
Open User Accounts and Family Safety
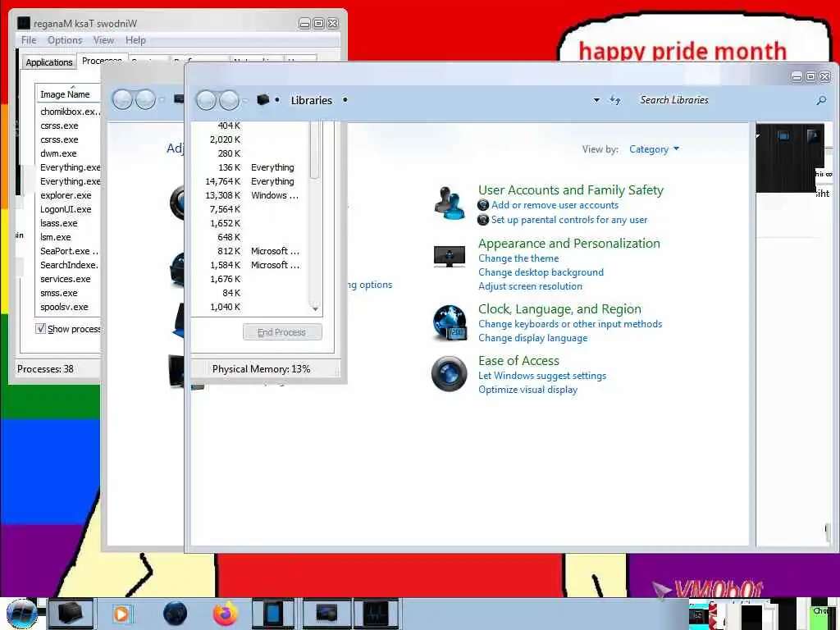571,190
